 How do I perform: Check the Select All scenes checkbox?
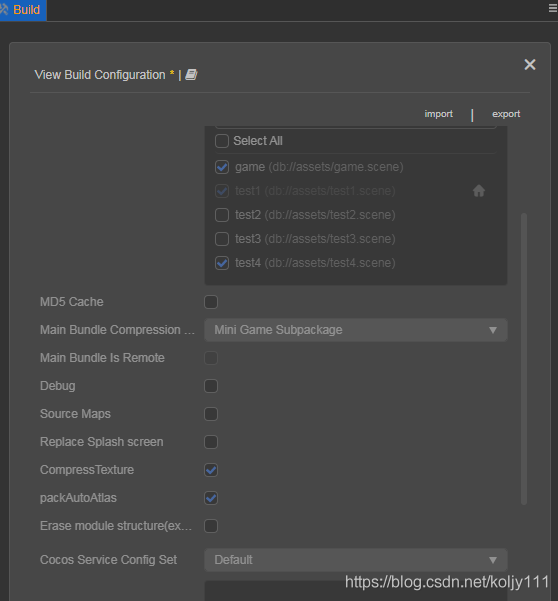[222, 141]
